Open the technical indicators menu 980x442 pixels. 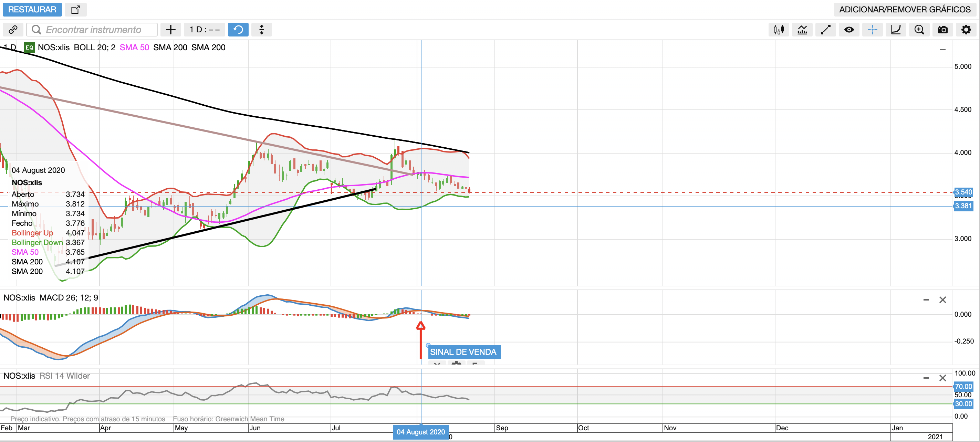pyautogui.click(x=802, y=30)
